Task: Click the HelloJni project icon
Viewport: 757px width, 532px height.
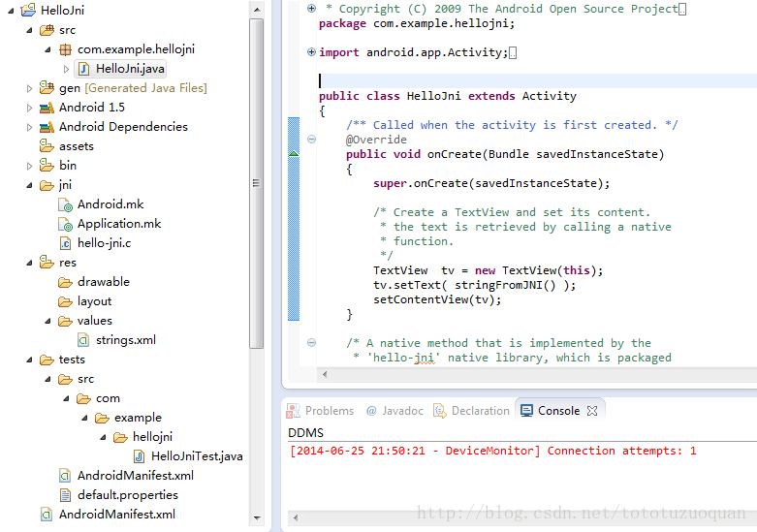Action: (28, 10)
